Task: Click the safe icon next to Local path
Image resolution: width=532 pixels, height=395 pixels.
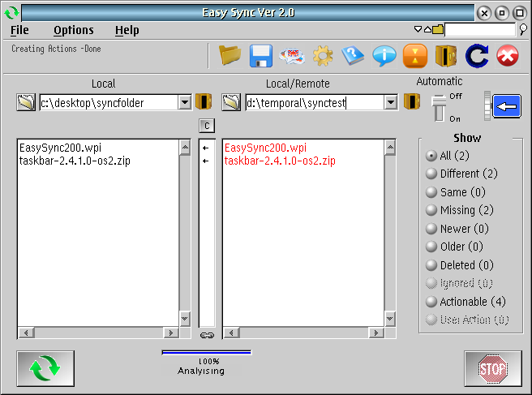Action: pos(204,102)
